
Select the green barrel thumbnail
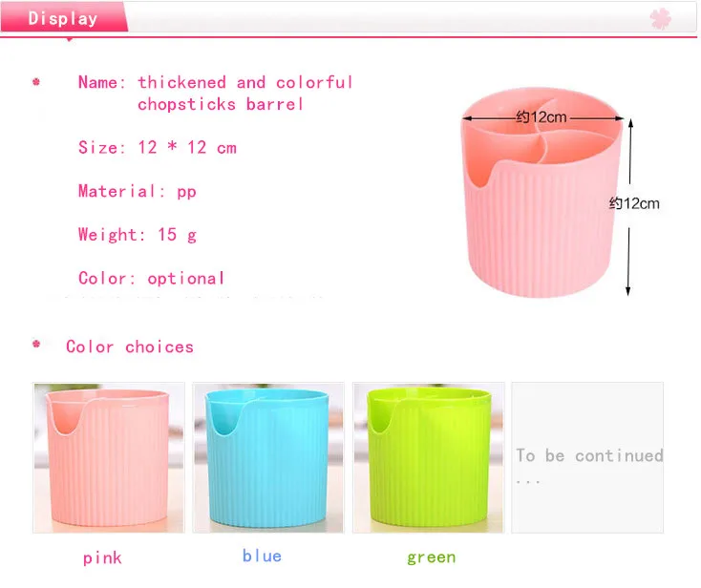click(x=428, y=457)
